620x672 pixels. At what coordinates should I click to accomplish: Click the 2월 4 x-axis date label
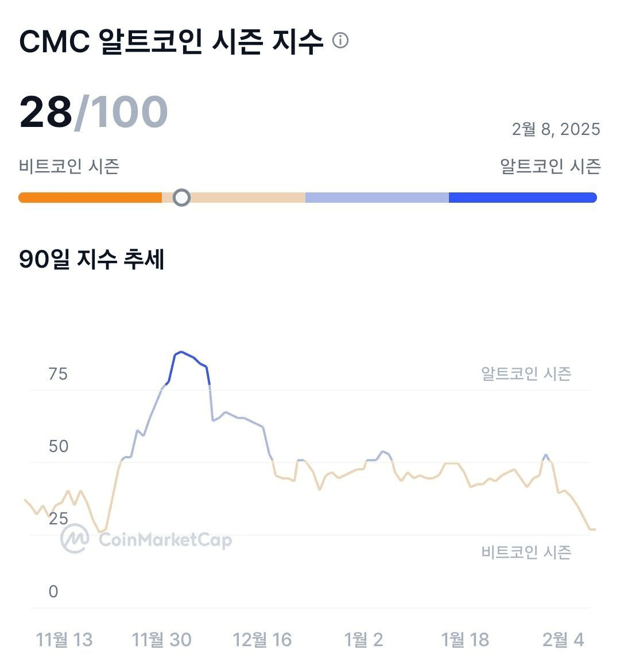(x=563, y=639)
